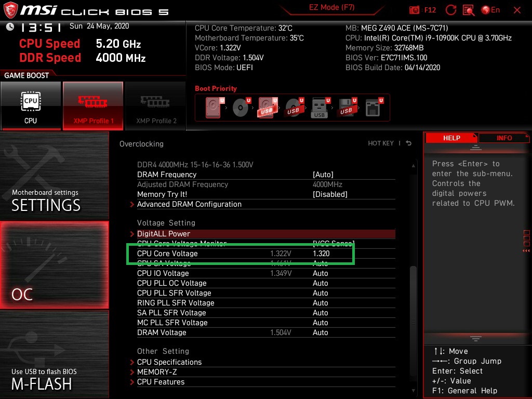Image resolution: width=532 pixels, height=399 pixels.
Task: Open Memory Try It! [Disabled] dropdown
Action: coord(330,194)
